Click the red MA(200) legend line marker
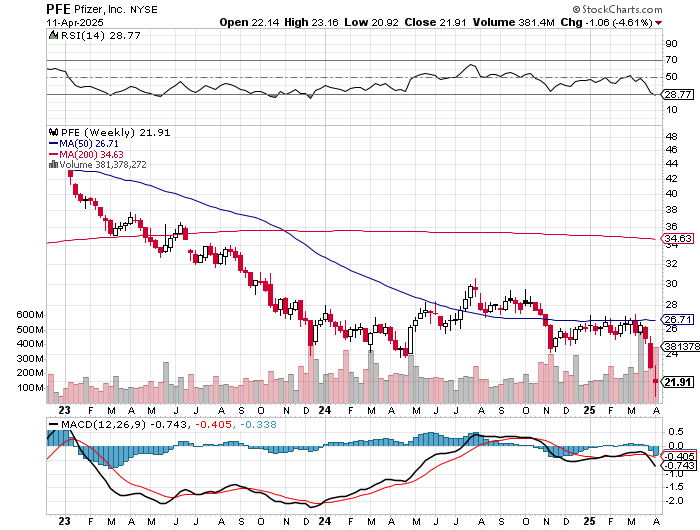This screenshot has width=700, height=530. [52, 154]
